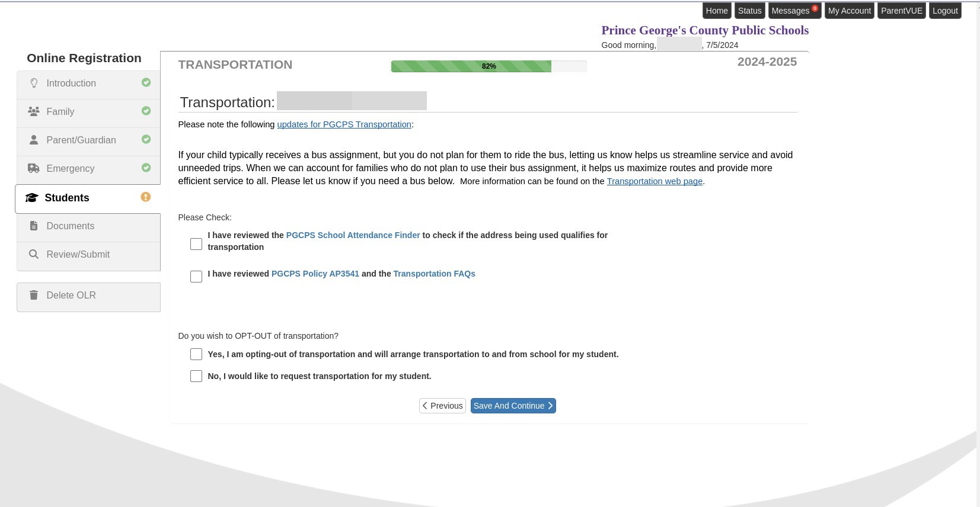The width and height of the screenshot is (980, 507).
Task: Click the document icon beside Documents
Action: click(x=34, y=226)
